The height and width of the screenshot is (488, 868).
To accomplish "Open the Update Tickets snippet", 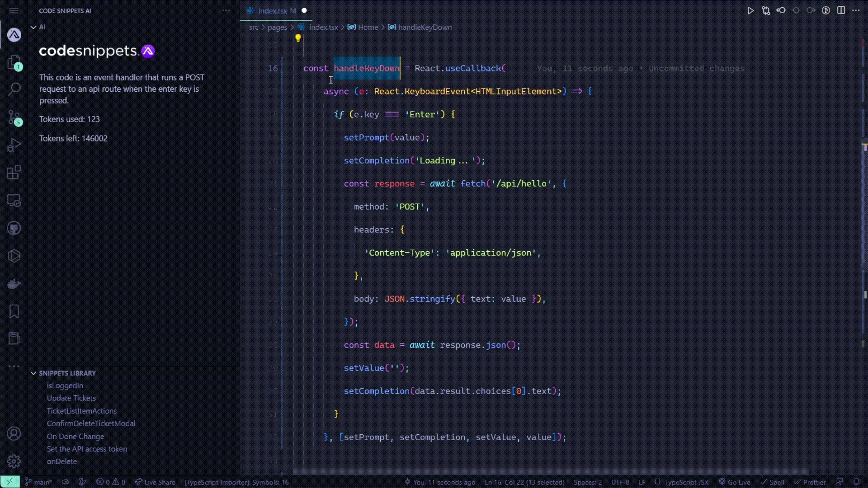I will point(71,398).
